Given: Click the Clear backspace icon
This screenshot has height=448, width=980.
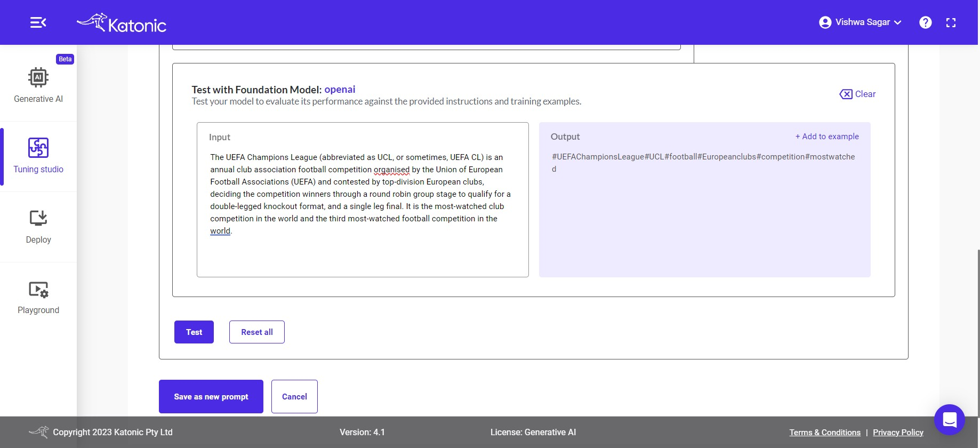Looking at the screenshot, I should point(846,94).
